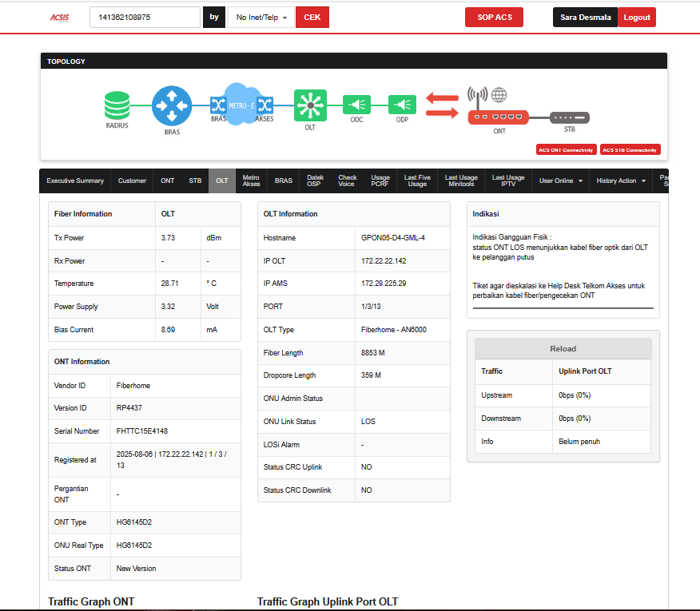
Task: Click PORT value 1/3/13
Action: pyautogui.click(x=371, y=307)
